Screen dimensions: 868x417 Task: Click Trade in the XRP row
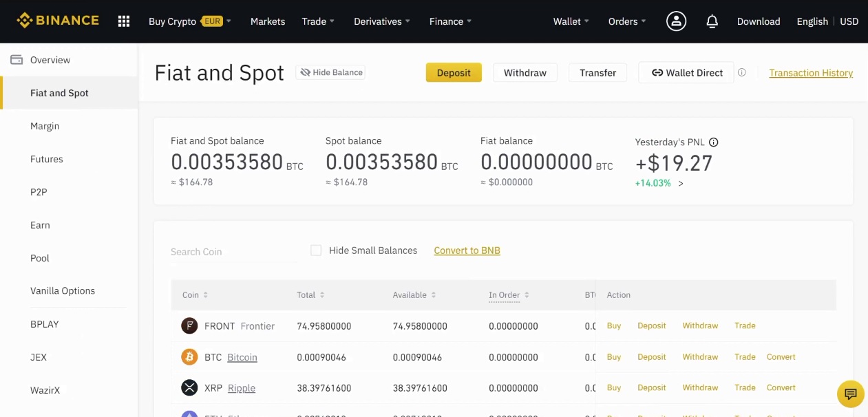(745, 387)
